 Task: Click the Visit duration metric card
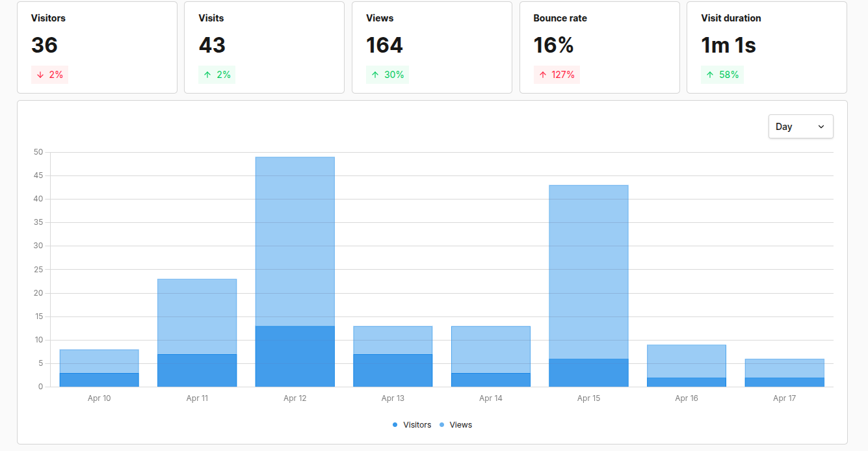(x=767, y=47)
